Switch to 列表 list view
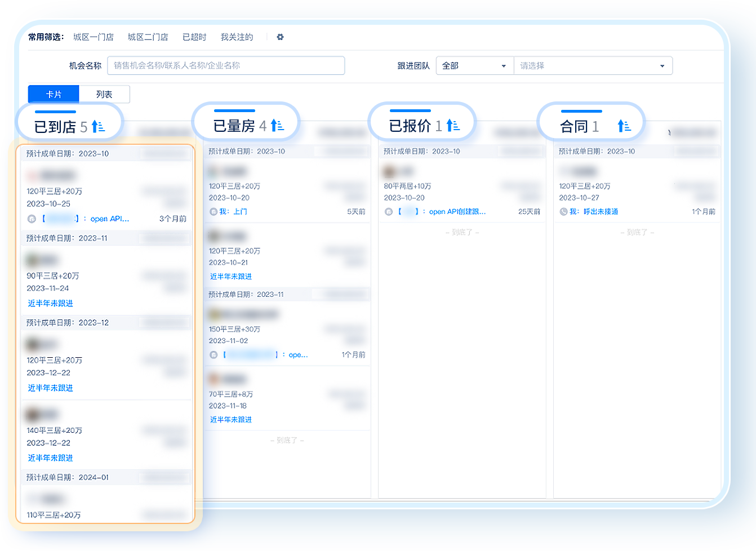 click(104, 95)
